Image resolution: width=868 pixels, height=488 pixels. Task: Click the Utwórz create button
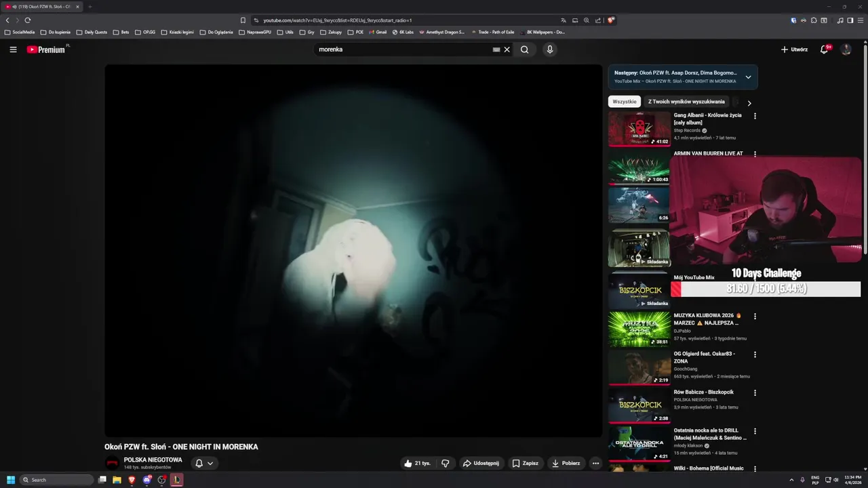[x=794, y=49]
